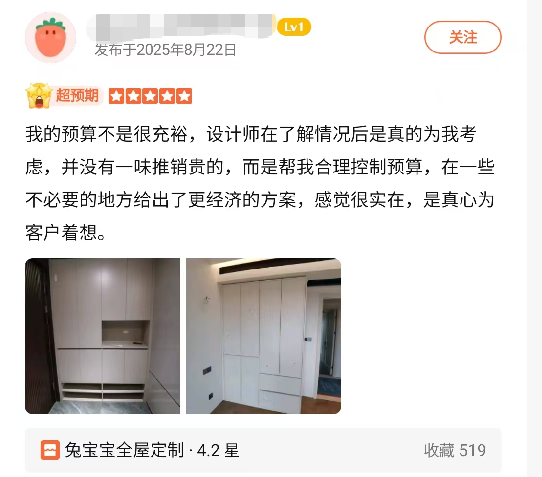The image size is (542, 477).
Task: Click the Lv1 level badge
Action: pos(294,27)
